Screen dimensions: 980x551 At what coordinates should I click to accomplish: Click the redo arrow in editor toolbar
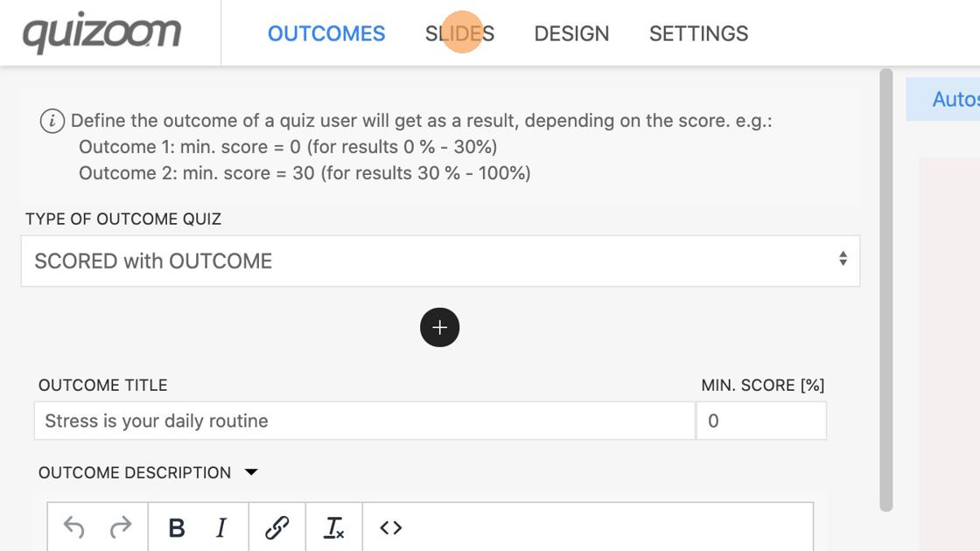[x=121, y=527]
